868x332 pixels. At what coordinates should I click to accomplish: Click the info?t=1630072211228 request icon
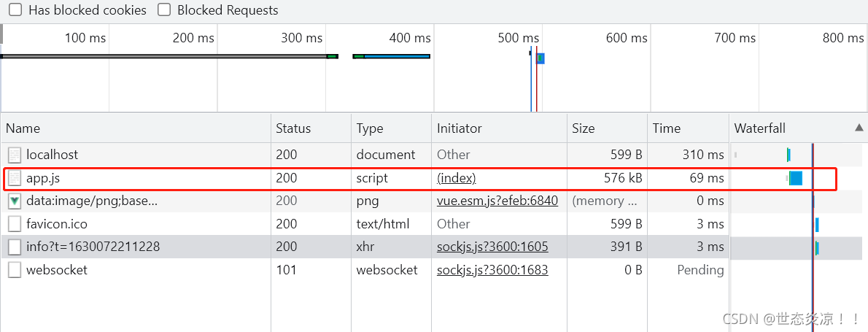pyautogui.click(x=15, y=247)
